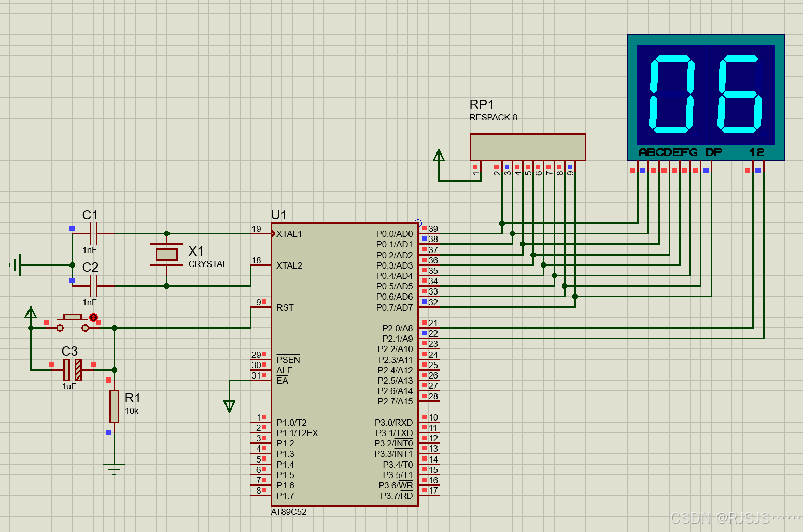Viewport: 803px width, 532px height.
Task: Click pin number 18 on U1
Action: pyautogui.click(x=257, y=260)
